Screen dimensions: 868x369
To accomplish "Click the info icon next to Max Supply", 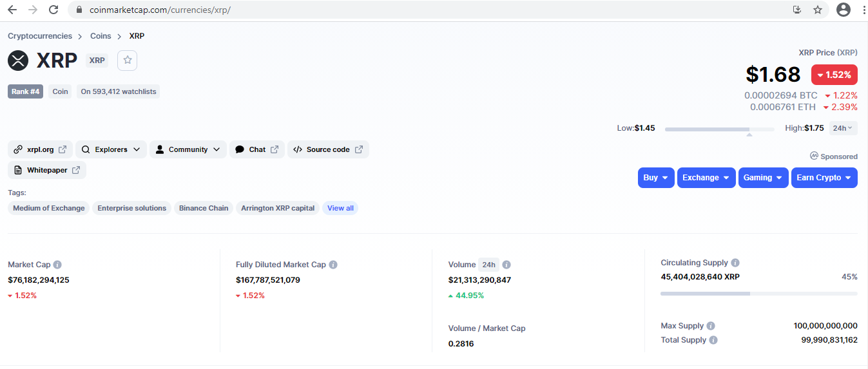I will (x=711, y=326).
